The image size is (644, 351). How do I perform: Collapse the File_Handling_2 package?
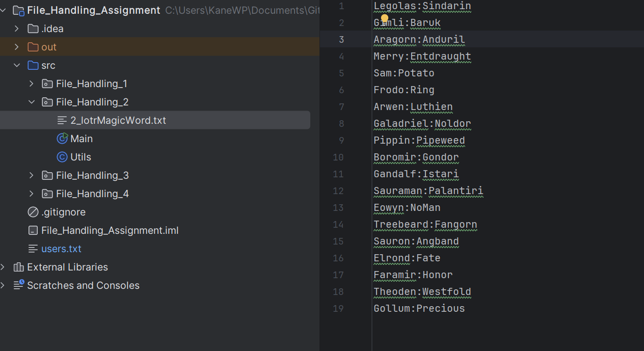32,102
